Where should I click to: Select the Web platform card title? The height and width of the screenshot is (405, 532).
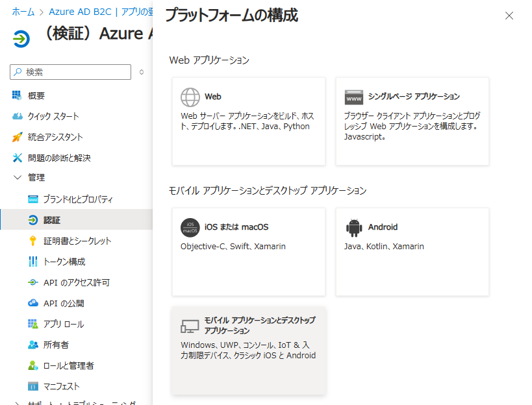tap(212, 97)
